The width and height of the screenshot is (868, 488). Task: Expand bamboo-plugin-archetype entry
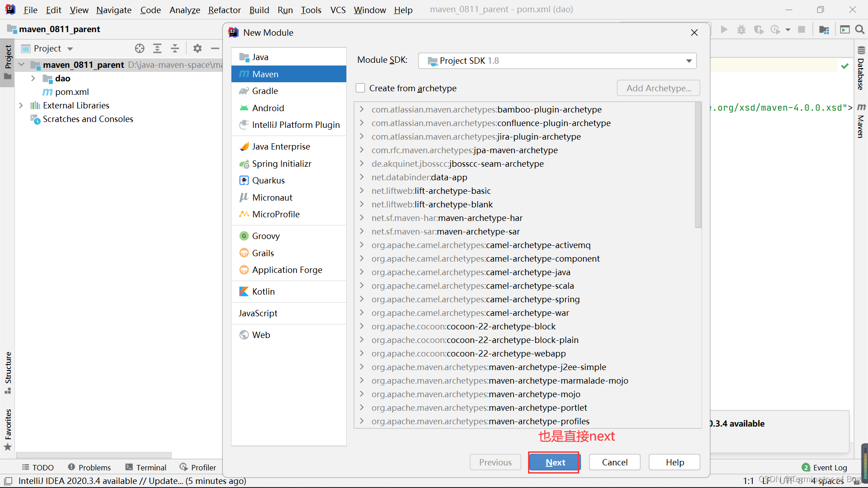(362, 109)
